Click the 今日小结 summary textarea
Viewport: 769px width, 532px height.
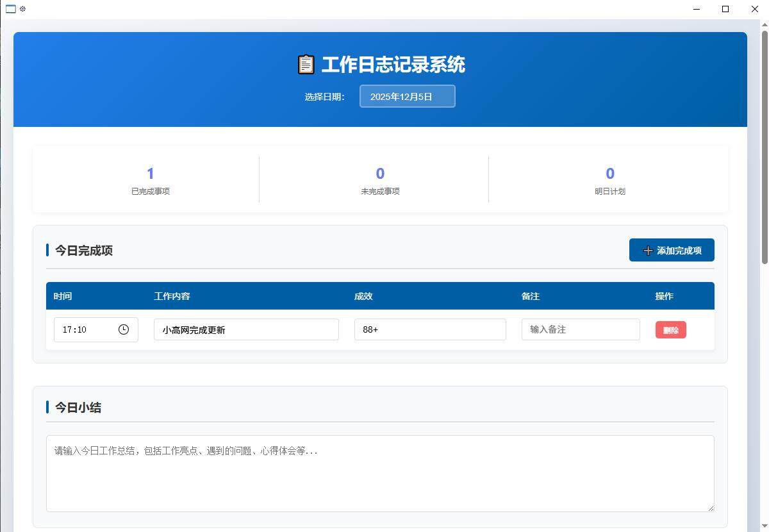(x=380, y=473)
